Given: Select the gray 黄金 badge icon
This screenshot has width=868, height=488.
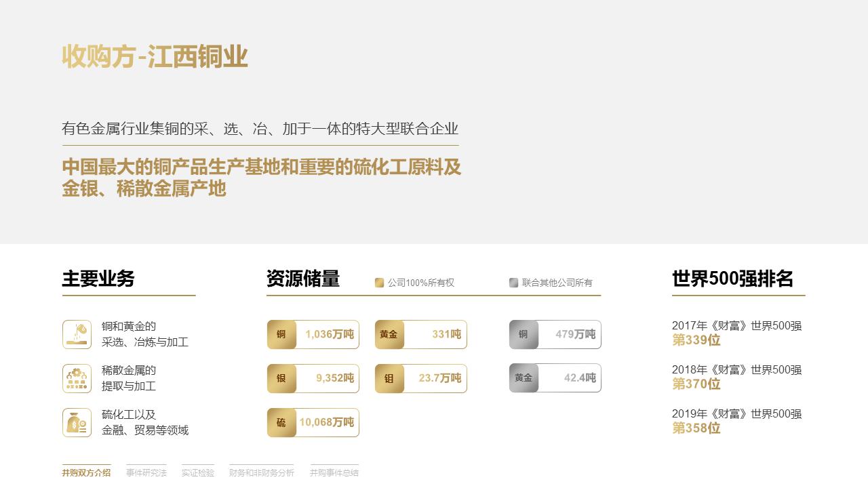Looking at the screenshot, I should 524,378.
